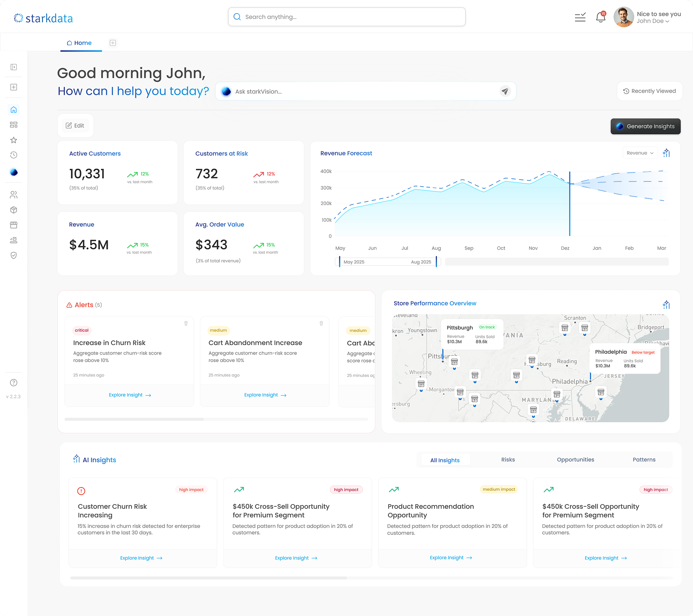Explore Insight for Cart Abandonment Increase alert
693x616 pixels.
pos(265,395)
